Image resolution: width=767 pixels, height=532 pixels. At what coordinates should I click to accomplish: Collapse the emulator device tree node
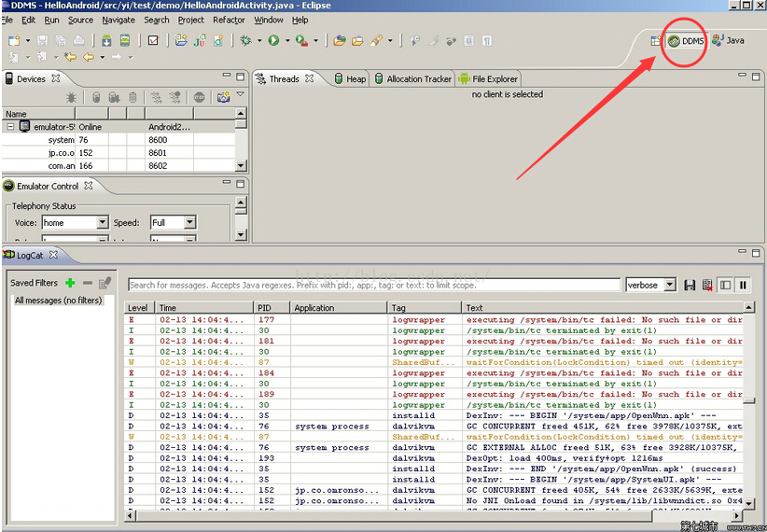(11, 127)
